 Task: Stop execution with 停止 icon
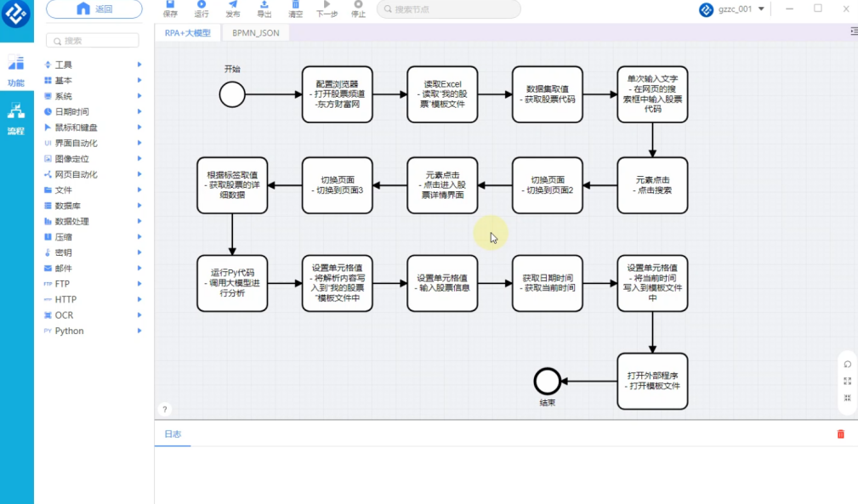click(x=358, y=6)
